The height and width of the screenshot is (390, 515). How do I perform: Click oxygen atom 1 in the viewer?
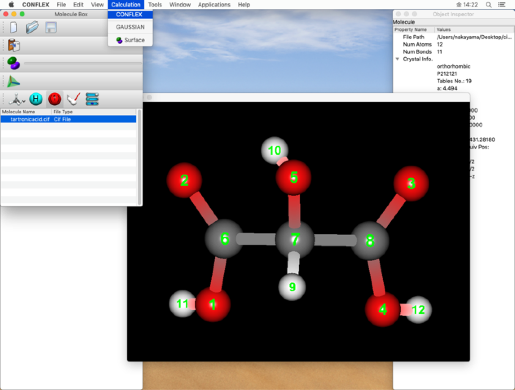tap(213, 304)
